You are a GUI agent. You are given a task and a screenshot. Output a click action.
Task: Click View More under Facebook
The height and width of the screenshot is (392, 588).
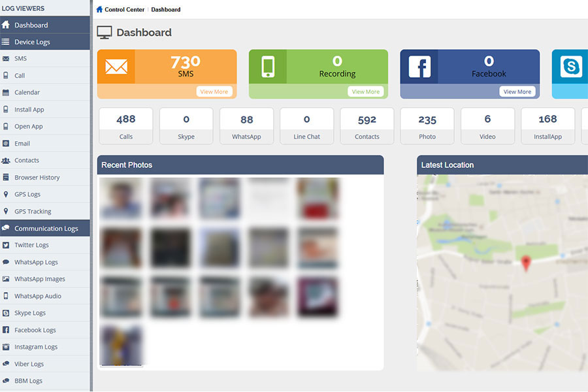517,92
